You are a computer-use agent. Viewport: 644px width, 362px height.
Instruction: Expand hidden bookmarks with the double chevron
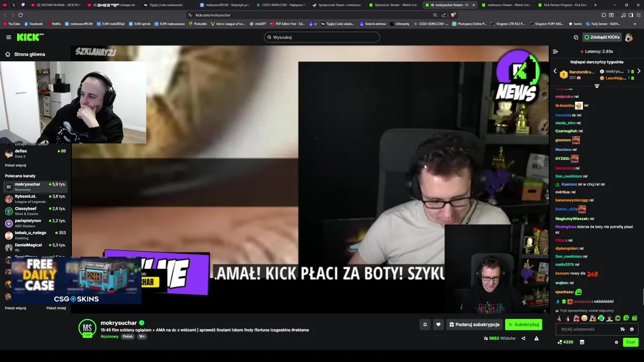pyautogui.click(x=635, y=24)
